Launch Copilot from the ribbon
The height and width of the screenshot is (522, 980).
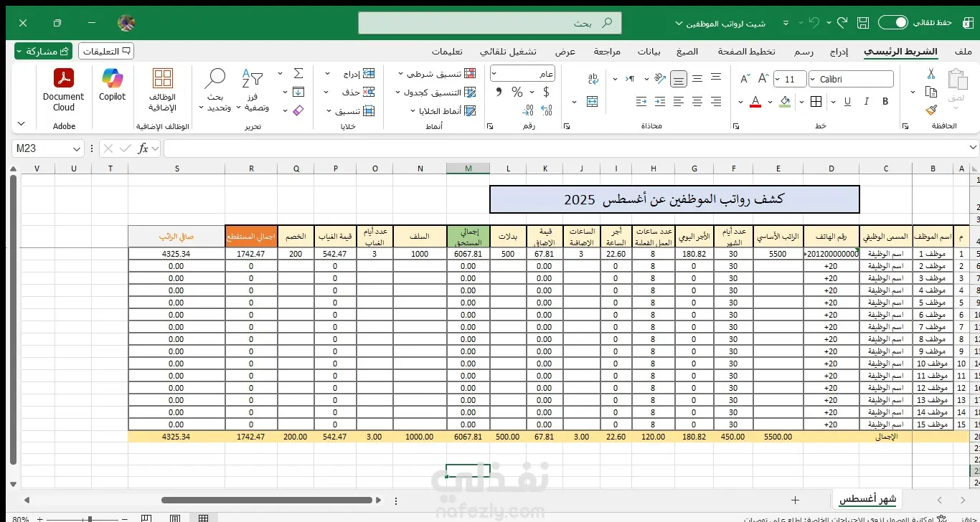[112, 85]
